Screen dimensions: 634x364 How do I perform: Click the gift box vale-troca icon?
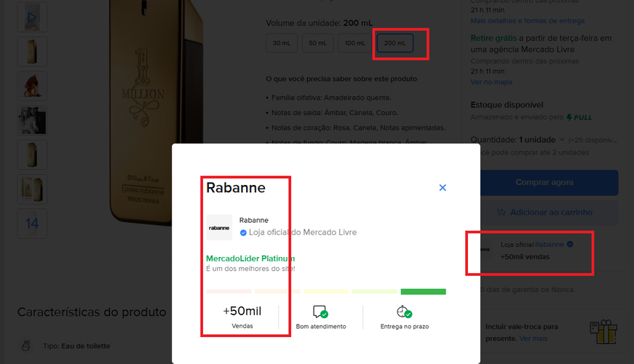click(603, 332)
